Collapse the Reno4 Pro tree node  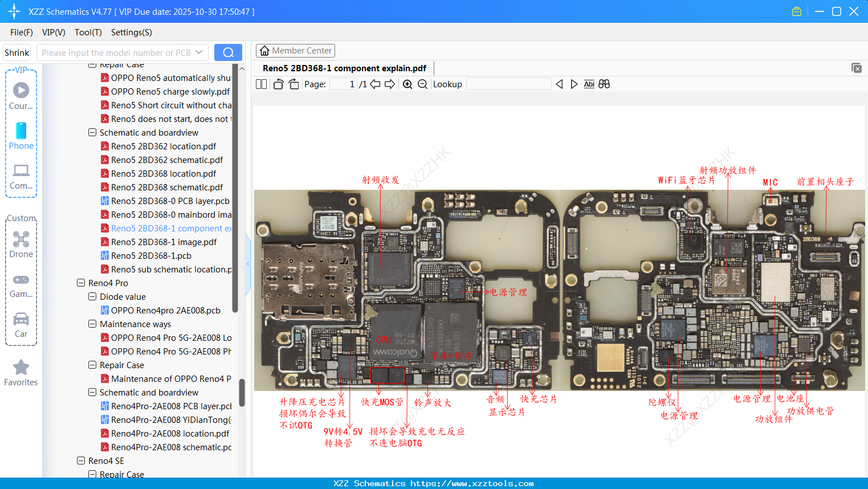80,283
